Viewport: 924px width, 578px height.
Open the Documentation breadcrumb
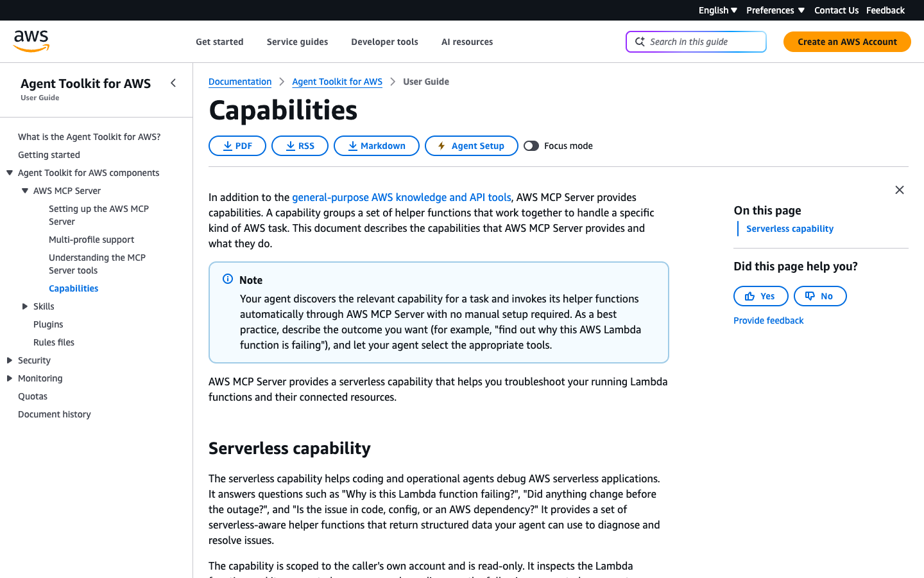(240, 82)
